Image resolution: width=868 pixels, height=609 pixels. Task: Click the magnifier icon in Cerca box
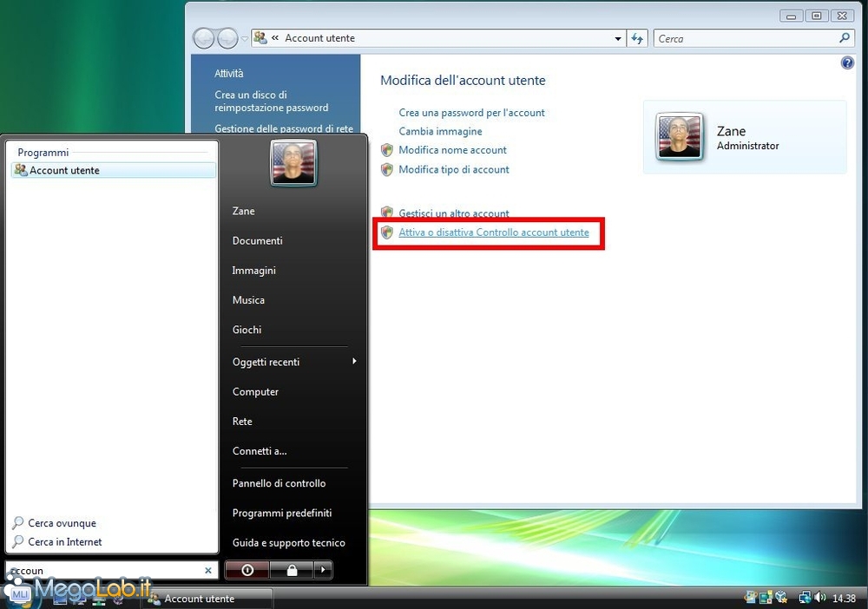[845, 38]
